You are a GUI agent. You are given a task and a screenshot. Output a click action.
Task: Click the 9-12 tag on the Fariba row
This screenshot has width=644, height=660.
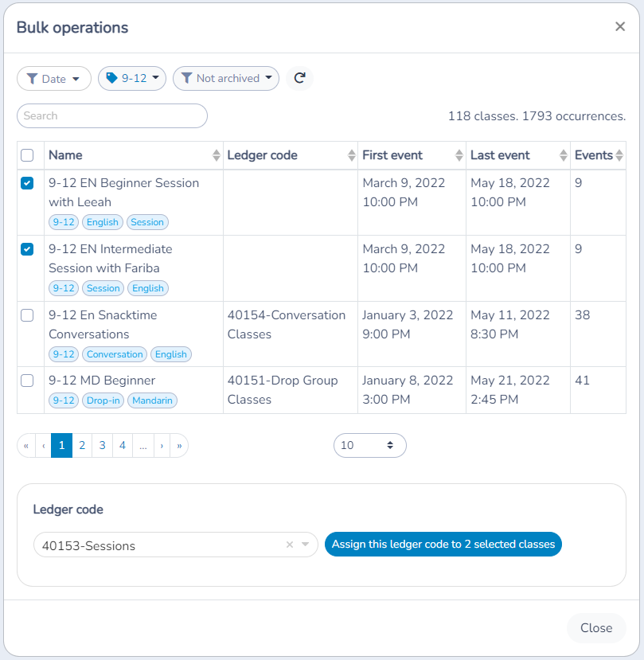click(x=64, y=288)
